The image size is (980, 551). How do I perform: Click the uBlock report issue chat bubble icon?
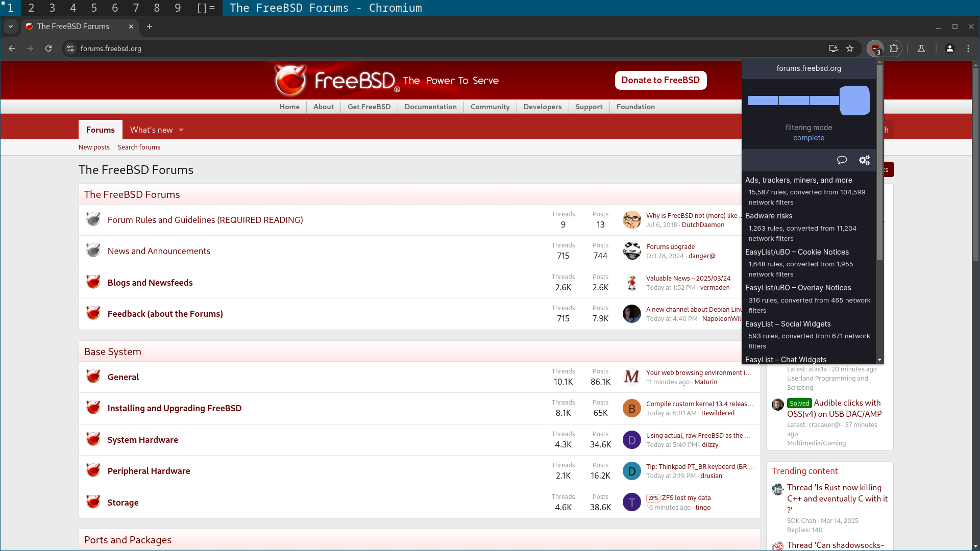click(x=842, y=160)
